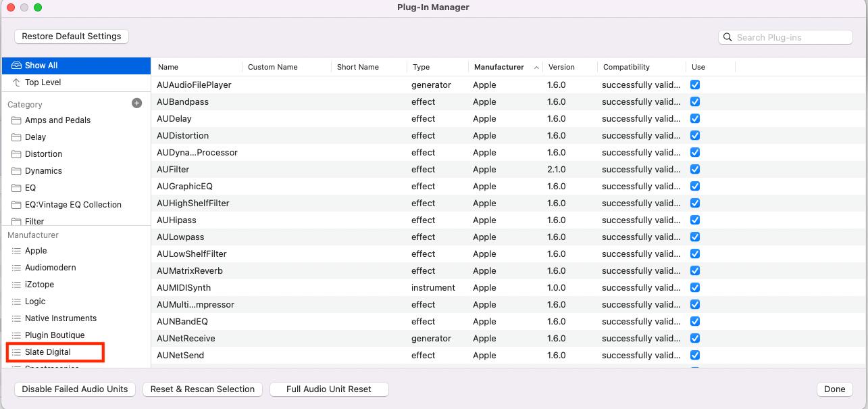The width and height of the screenshot is (868, 409).
Task: Click the Full Audio Unit Reset button
Action: (x=329, y=389)
